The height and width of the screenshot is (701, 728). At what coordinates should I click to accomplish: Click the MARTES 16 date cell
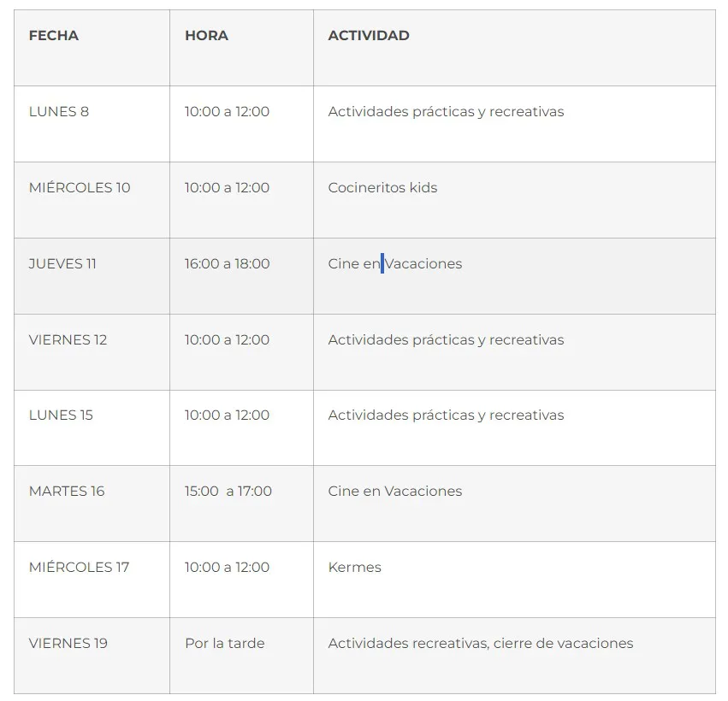point(67,492)
